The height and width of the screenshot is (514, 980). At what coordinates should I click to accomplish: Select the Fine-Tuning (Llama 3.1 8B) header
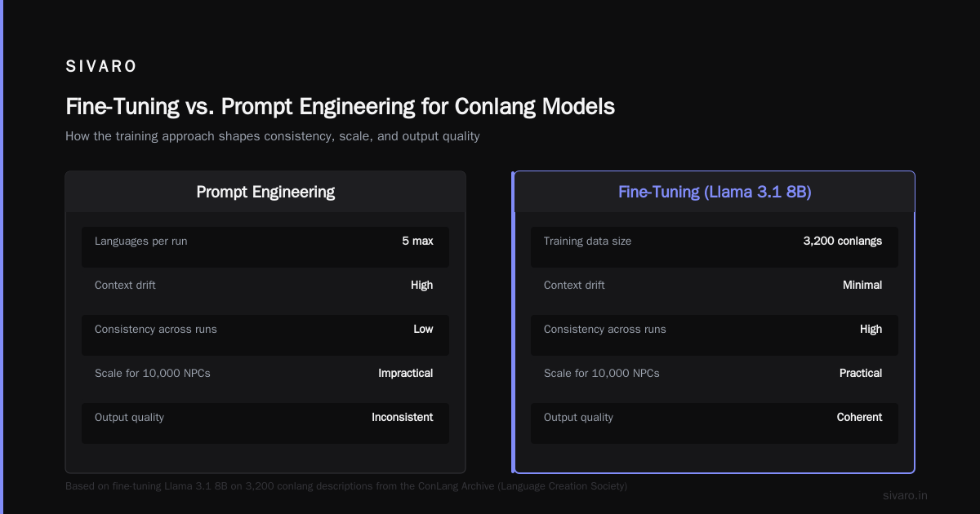[715, 192]
